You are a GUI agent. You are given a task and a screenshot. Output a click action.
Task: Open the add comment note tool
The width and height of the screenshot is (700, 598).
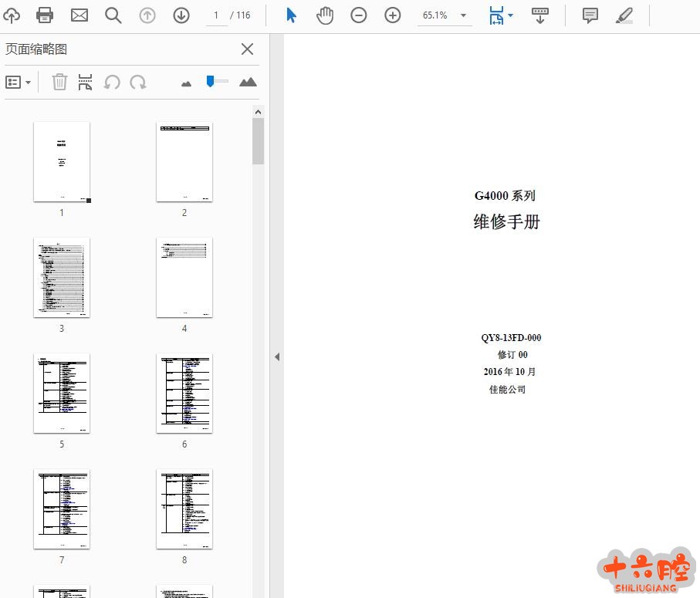pyautogui.click(x=590, y=15)
